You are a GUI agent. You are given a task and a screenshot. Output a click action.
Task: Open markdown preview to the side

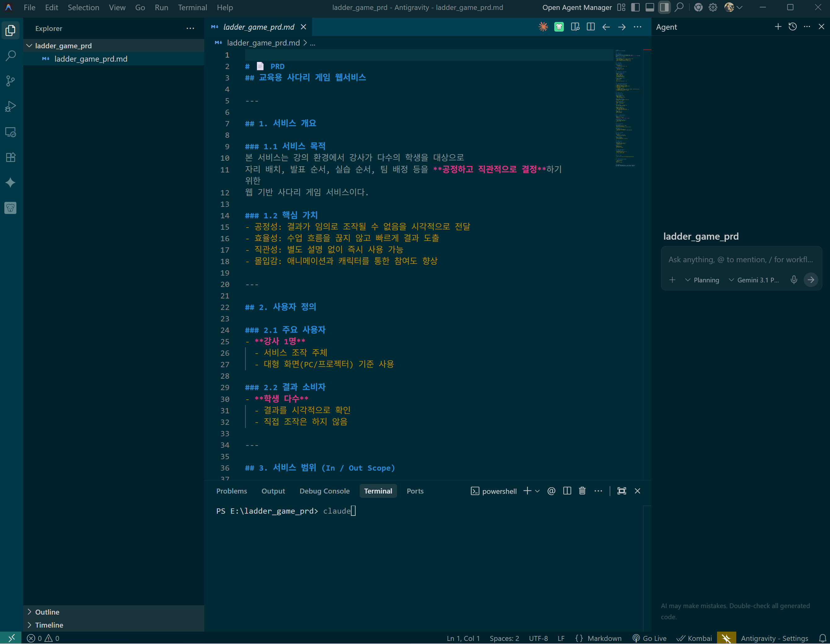click(575, 27)
